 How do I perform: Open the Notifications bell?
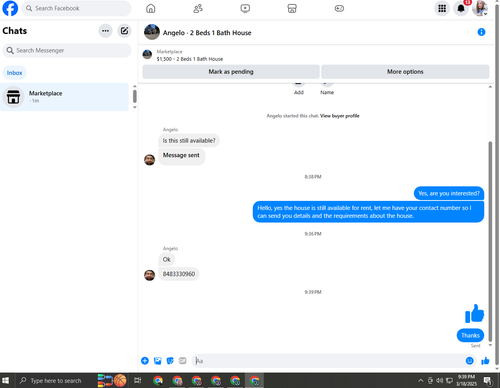pyautogui.click(x=461, y=8)
